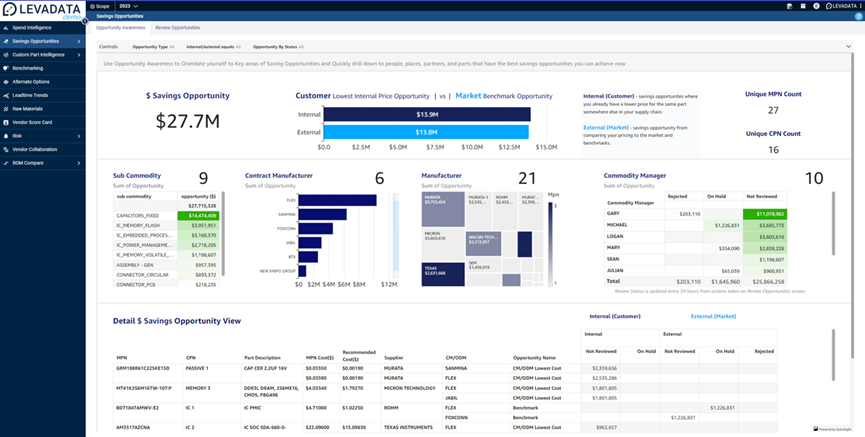Click the blue help question mark icon
The image size is (865, 437).
pos(858,17)
